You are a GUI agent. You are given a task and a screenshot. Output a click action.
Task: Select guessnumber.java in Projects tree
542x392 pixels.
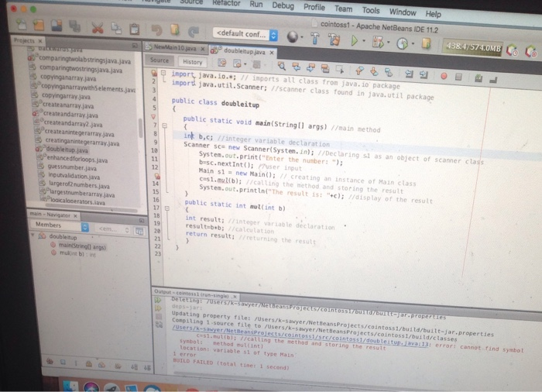72,167
